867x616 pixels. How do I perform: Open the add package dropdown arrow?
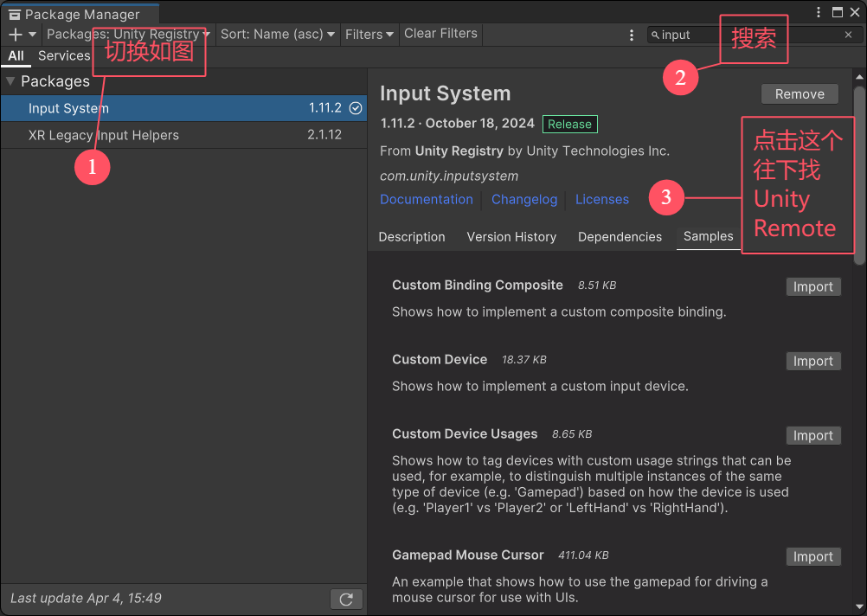pos(32,35)
